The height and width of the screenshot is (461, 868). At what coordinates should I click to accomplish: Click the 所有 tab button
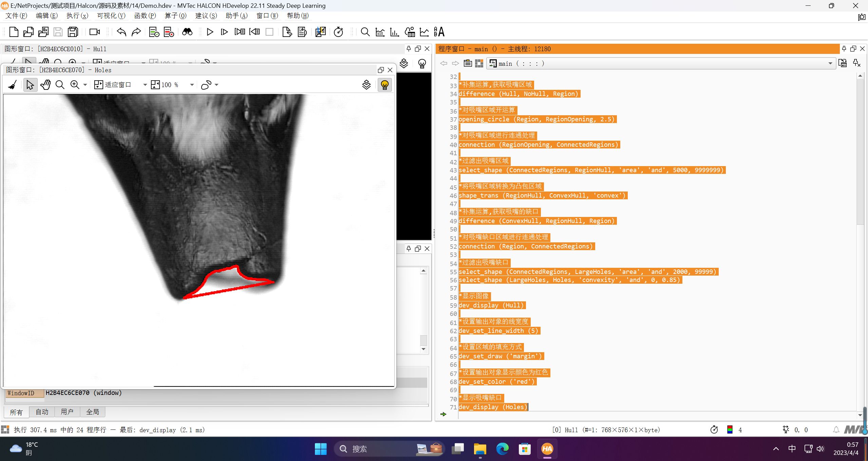point(16,412)
